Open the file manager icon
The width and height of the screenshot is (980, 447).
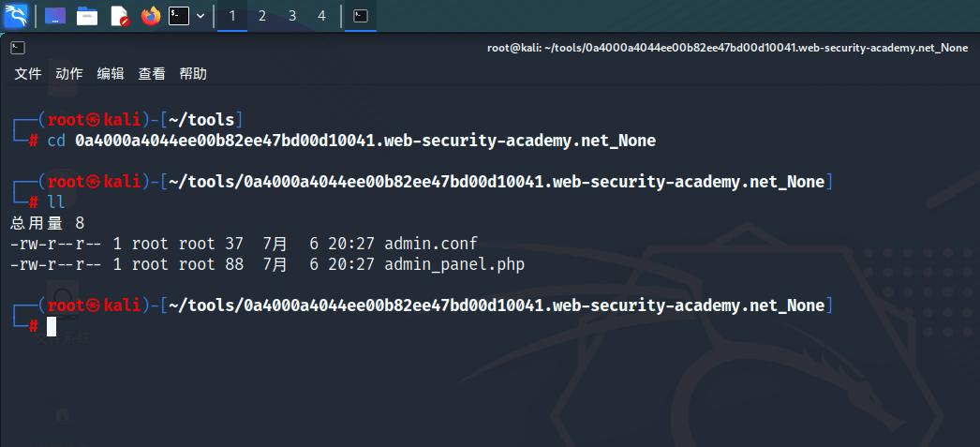[87, 16]
